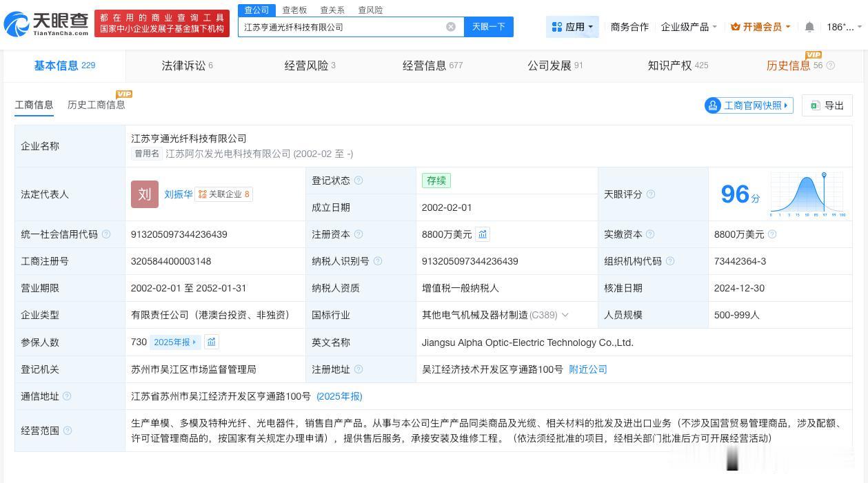Click the 曾用名 former name tag

147,154
